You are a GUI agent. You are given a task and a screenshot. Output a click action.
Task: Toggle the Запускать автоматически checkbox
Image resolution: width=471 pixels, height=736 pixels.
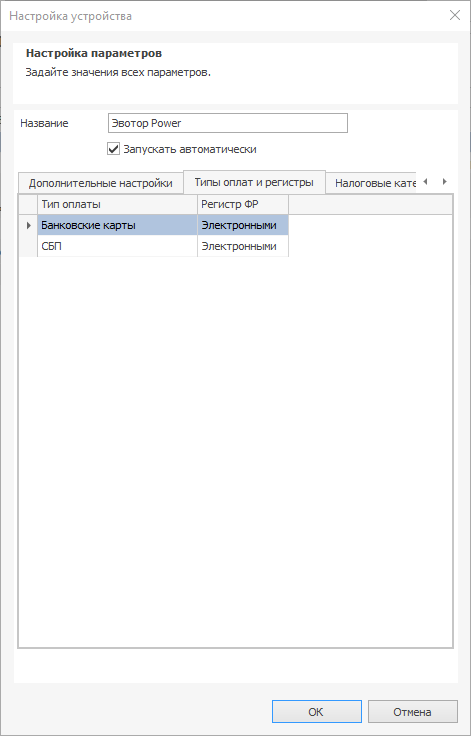(113, 149)
